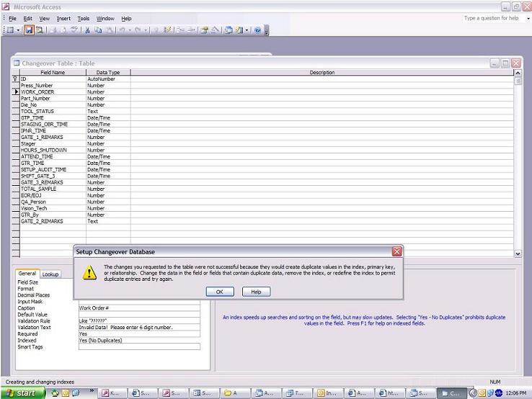Close the Setup Changeover Database dialog
Image resolution: width=532 pixels, height=399 pixels.
click(396, 251)
